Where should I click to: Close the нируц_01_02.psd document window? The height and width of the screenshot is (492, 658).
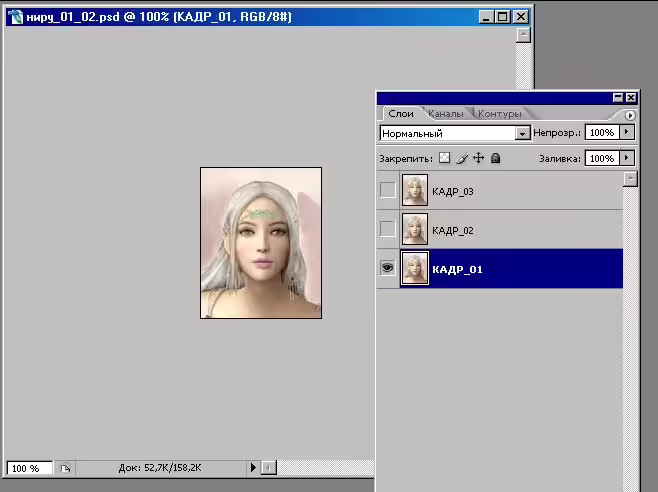[x=521, y=17]
